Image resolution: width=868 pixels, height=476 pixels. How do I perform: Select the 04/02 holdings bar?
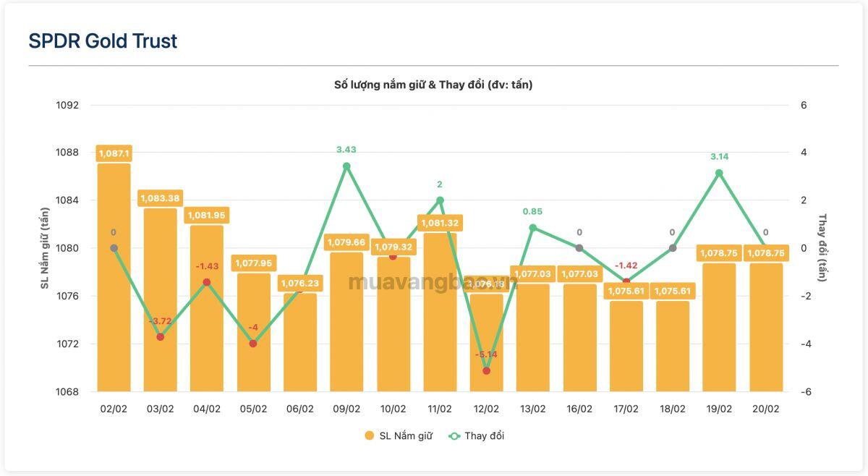pos(207,308)
